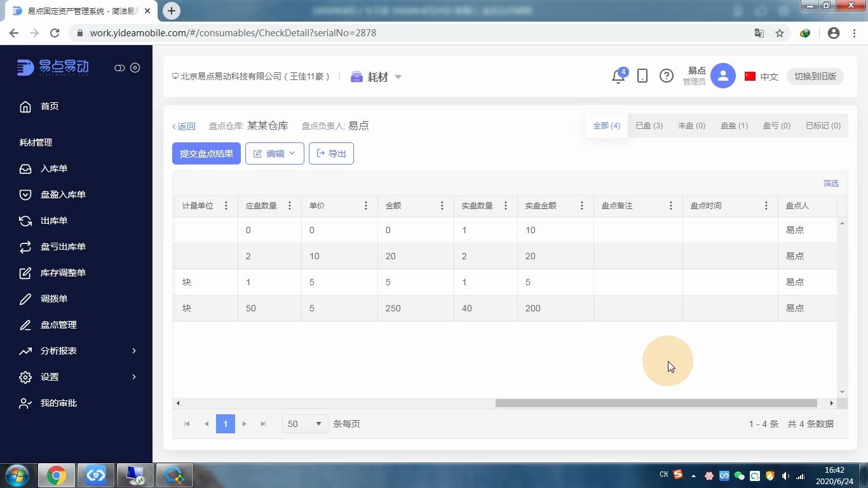Image resolution: width=868 pixels, height=488 pixels.
Task: Go back with 返回 link
Action: 184,126
